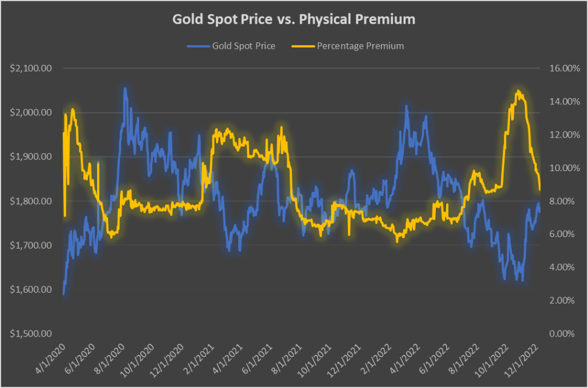Select the $2,100.00 left axis label

point(32,68)
